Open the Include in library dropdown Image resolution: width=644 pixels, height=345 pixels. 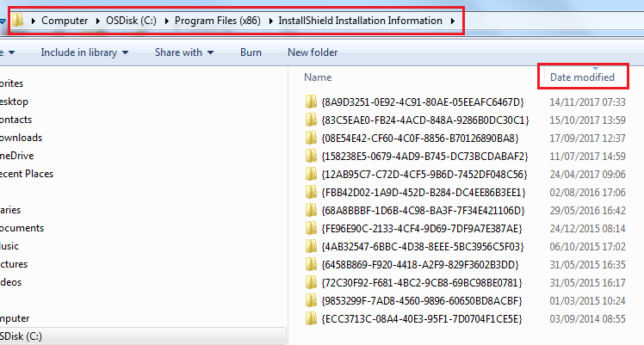[x=84, y=52]
